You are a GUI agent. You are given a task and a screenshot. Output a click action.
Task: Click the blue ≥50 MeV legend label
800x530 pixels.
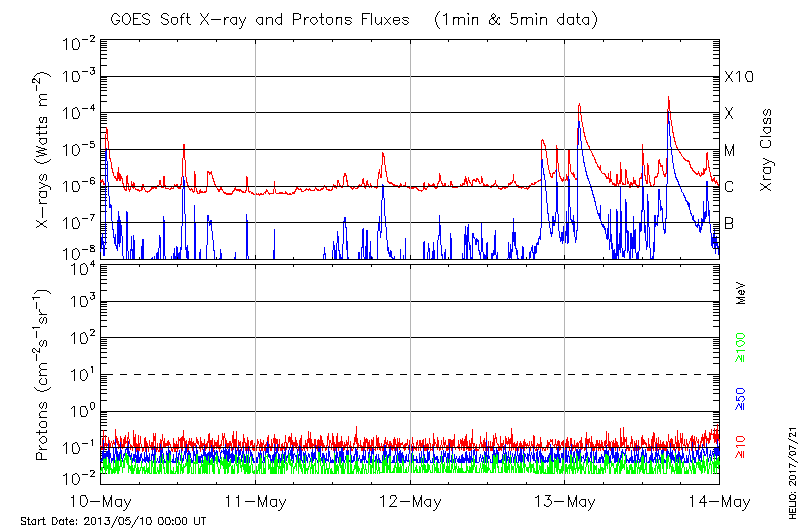tap(741, 397)
